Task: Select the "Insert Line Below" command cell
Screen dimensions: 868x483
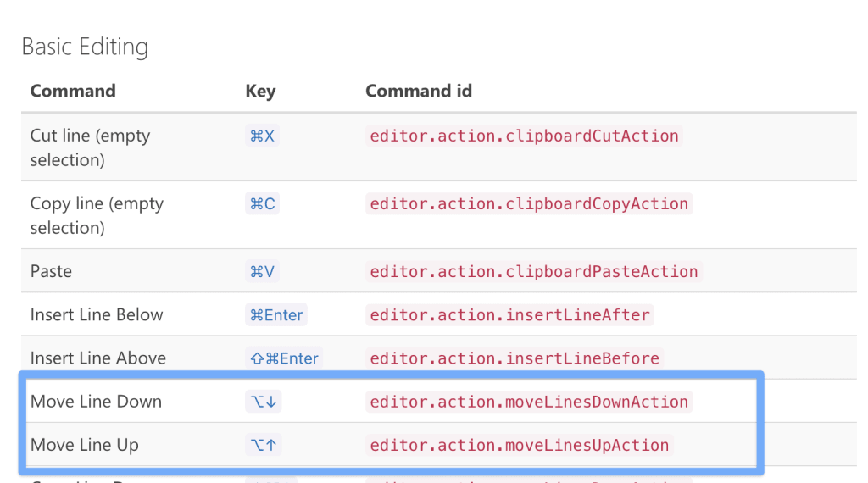Action: point(97,315)
